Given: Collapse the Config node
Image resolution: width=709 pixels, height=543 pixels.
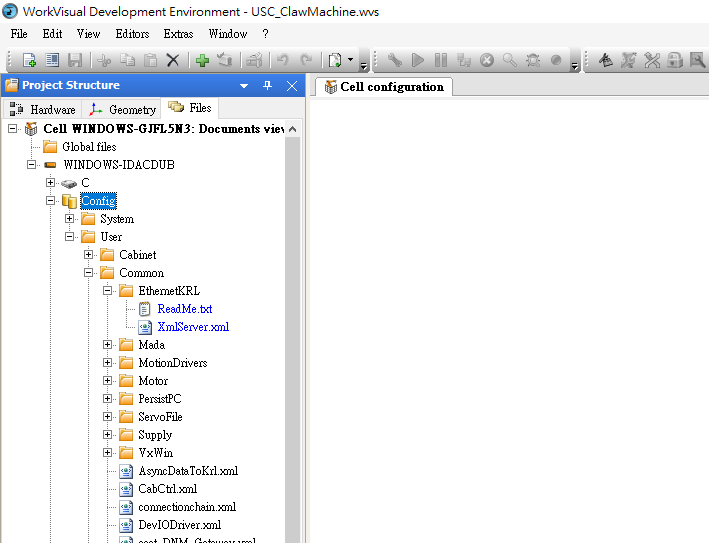Looking at the screenshot, I should tap(50, 201).
